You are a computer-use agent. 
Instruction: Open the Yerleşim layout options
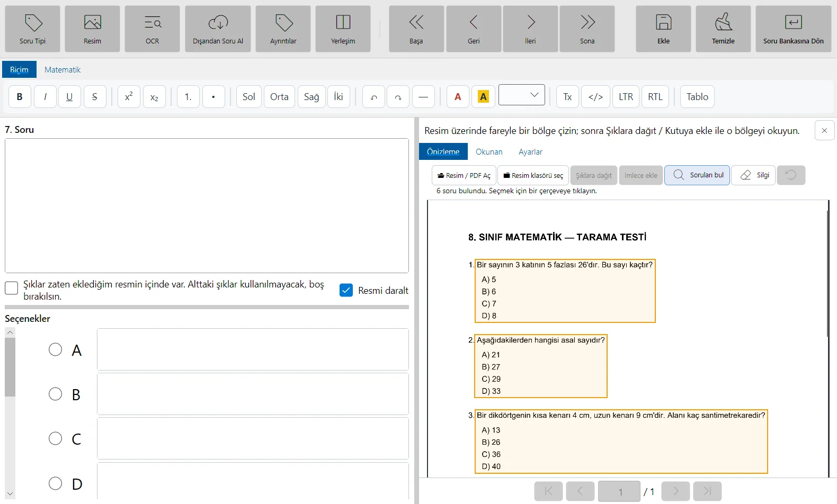(x=343, y=29)
